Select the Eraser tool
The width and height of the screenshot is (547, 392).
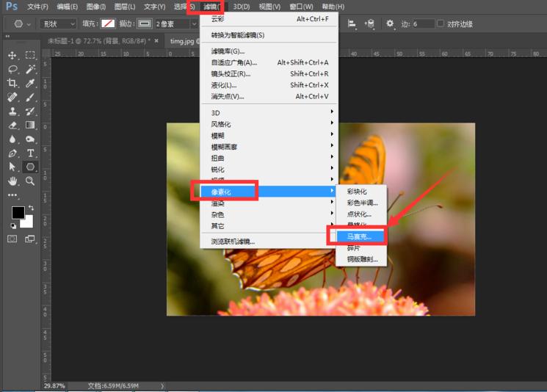(x=12, y=126)
